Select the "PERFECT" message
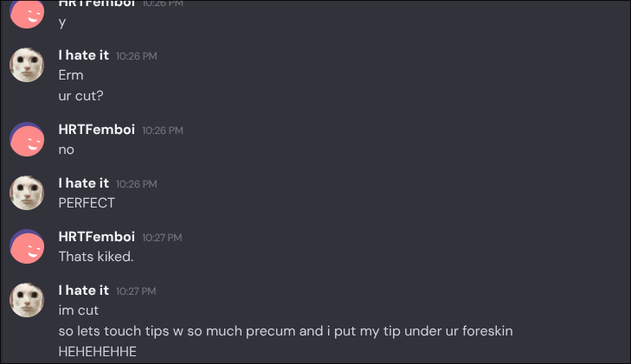This screenshot has width=631, height=364. coord(87,203)
